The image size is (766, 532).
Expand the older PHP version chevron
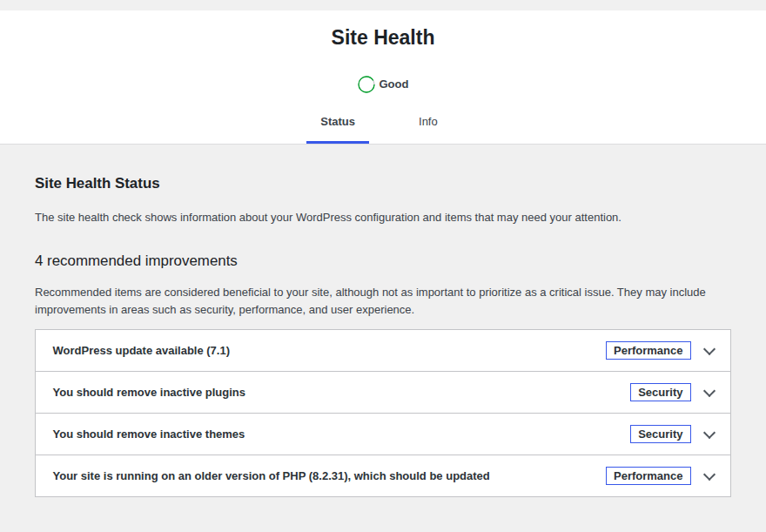709,477
